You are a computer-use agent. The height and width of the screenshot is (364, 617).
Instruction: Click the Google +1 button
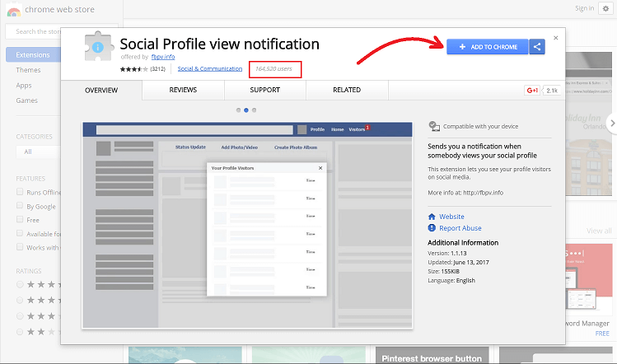click(532, 90)
